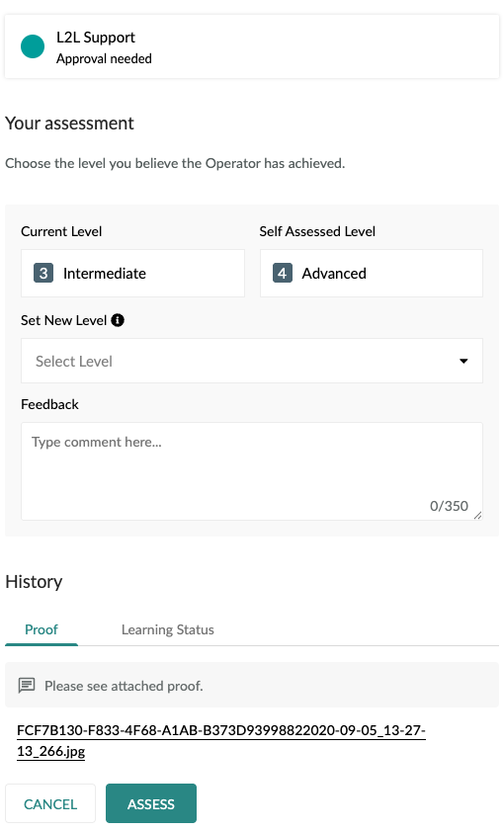Click the textarea resize handle
Image resolution: width=504 pixels, height=831 pixels.
click(x=477, y=515)
